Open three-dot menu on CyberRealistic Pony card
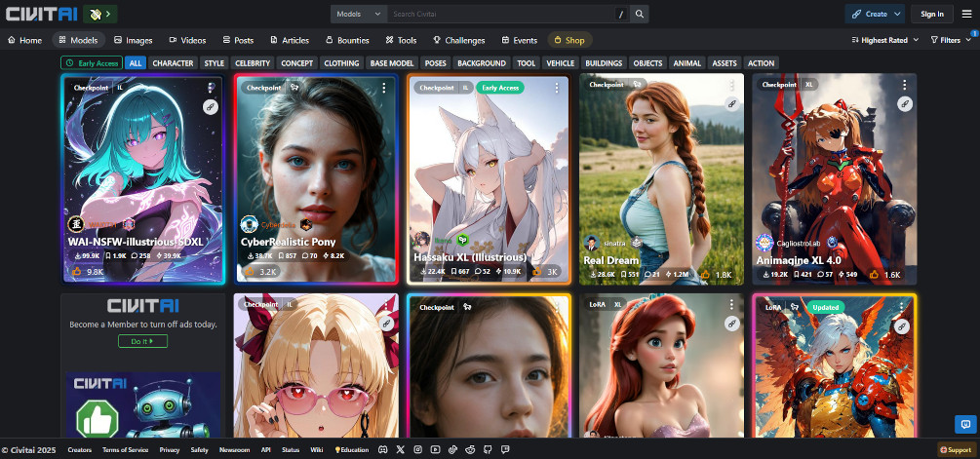The width and height of the screenshot is (980, 459). point(384,88)
